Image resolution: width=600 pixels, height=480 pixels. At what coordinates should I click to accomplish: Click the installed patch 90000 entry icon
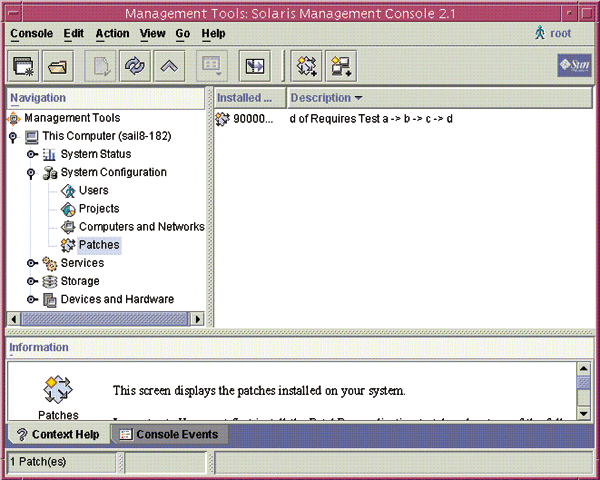223,119
